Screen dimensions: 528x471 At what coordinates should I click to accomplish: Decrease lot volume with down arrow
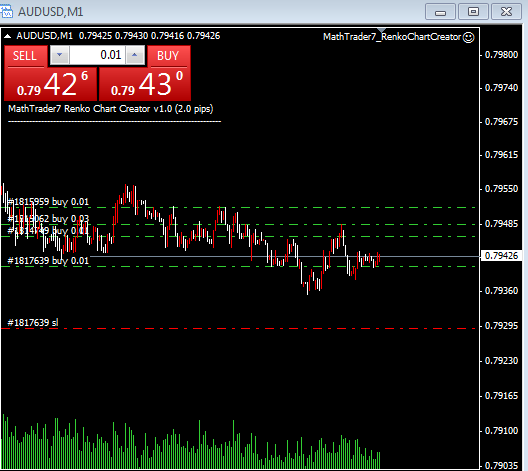point(60,55)
